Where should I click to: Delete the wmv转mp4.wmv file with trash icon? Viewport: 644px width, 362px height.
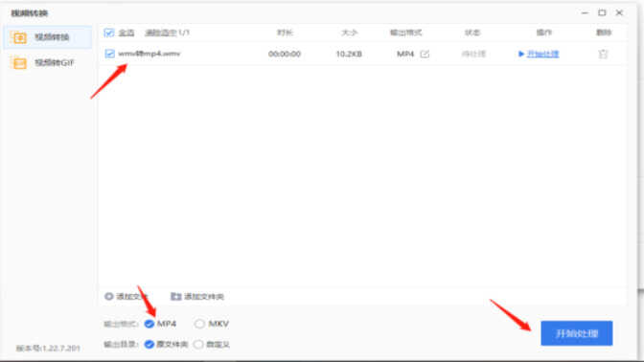pos(603,54)
